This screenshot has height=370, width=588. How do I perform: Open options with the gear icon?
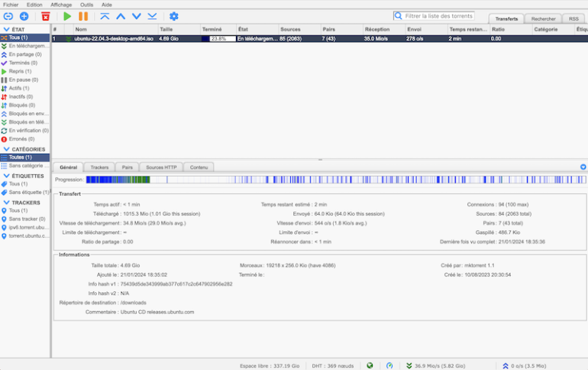[173, 16]
